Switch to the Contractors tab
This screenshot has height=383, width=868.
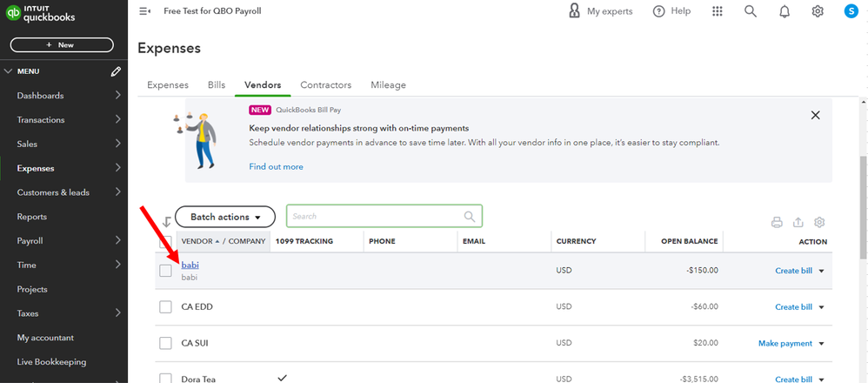tap(326, 84)
